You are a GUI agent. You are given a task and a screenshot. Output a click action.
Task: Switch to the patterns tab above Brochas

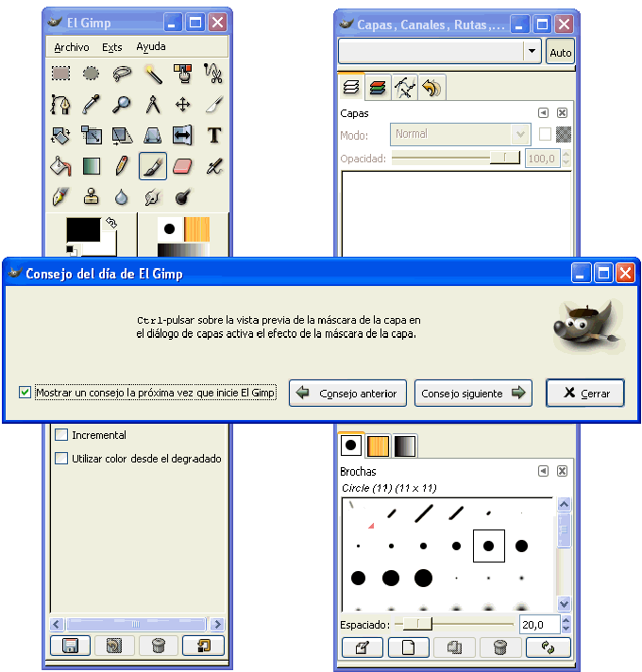378,445
